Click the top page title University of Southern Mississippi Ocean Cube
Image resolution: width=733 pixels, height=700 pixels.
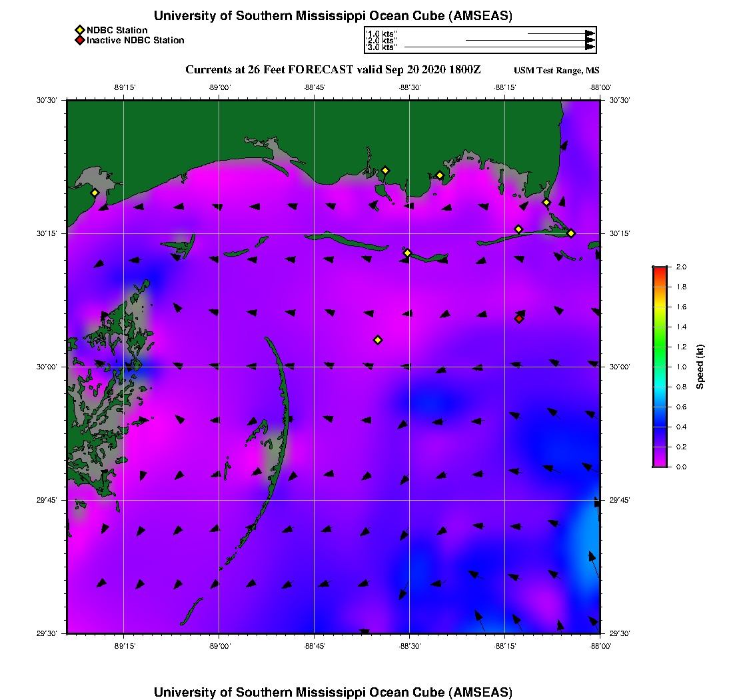point(333,16)
